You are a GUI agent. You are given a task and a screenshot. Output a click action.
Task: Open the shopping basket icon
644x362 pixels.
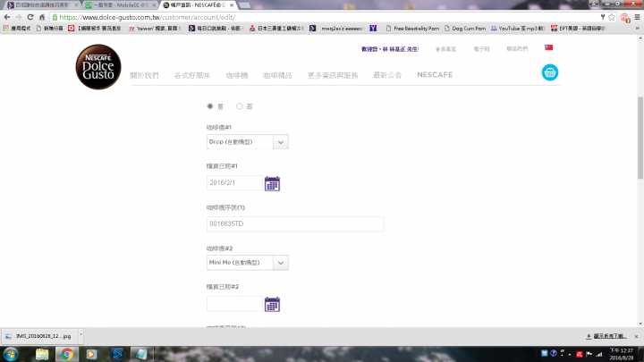coord(549,72)
